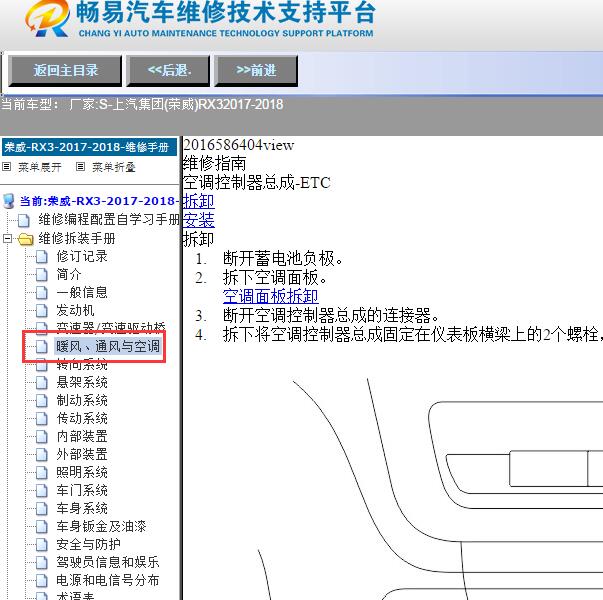The width and height of the screenshot is (603, 600).
Task: Click 菜单折叠 to collapse the menu
Action: coord(114,167)
